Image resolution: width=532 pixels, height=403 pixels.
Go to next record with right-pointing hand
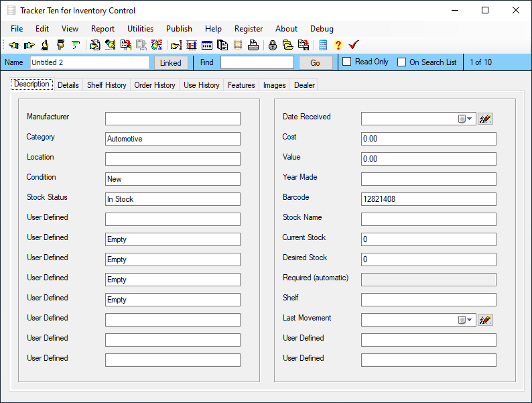pyautogui.click(x=29, y=45)
